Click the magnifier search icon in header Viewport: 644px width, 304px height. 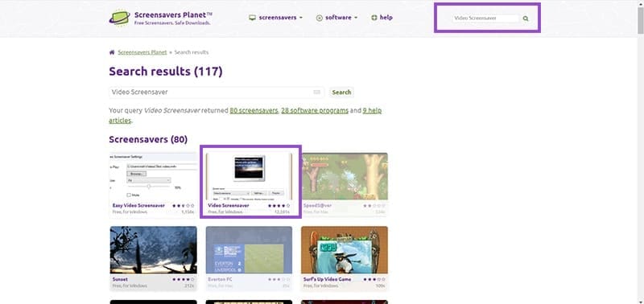pyautogui.click(x=526, y=18)
